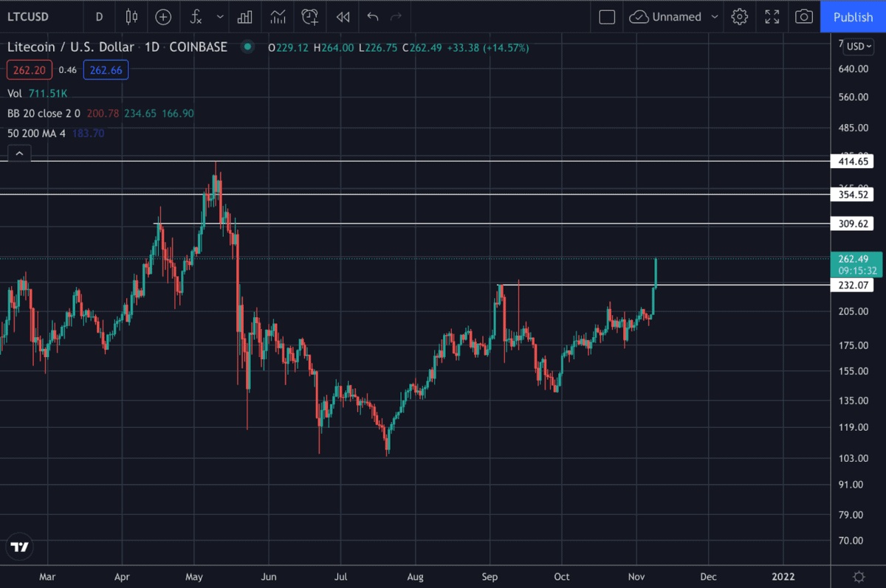Screen dimensions: 886x588
Task: Create an alert with the alarm clock icon
Action: pos(310,16)
